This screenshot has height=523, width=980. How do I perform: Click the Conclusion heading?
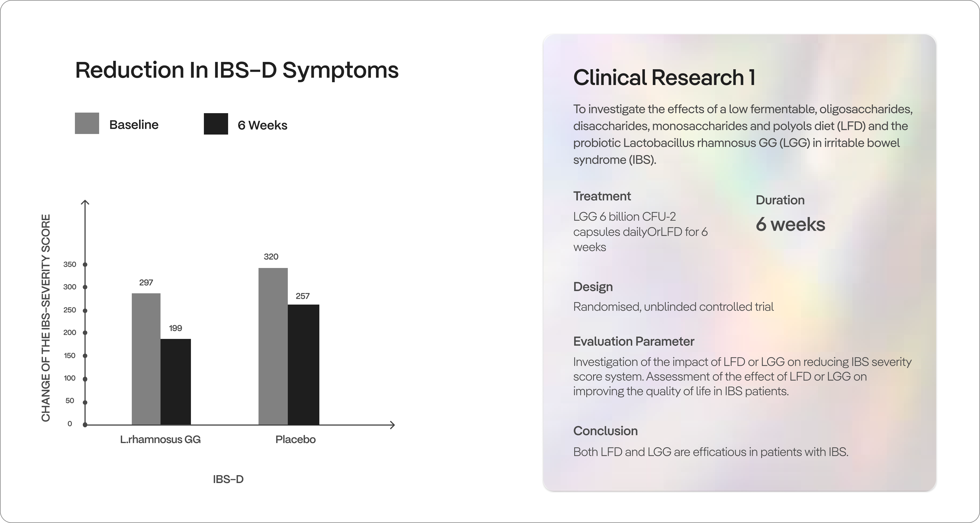[605, 431]
